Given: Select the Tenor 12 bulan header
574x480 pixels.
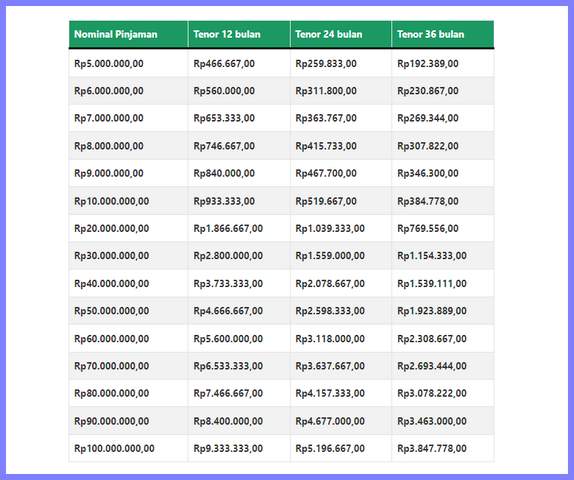Looking at the screenshot, I should point(239,34).
